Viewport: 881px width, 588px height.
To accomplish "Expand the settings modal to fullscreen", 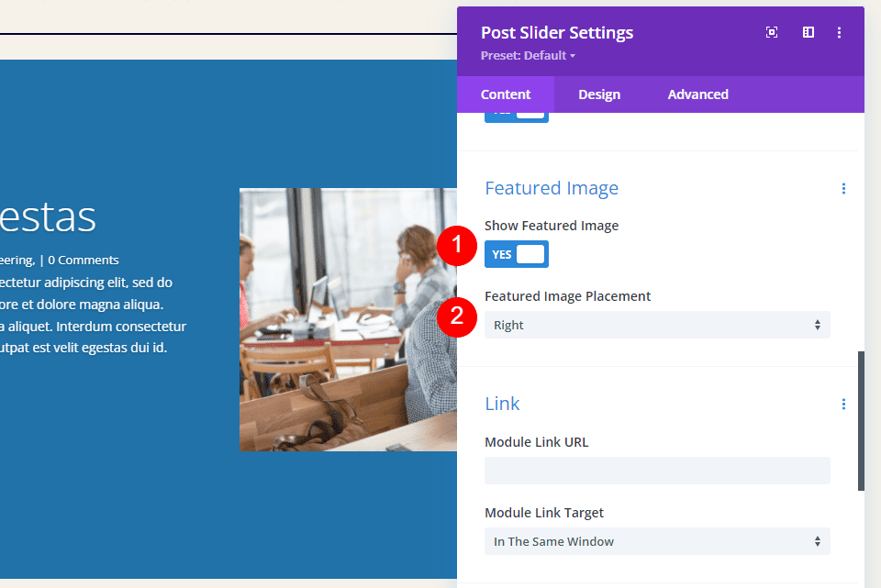I will 772,32.
